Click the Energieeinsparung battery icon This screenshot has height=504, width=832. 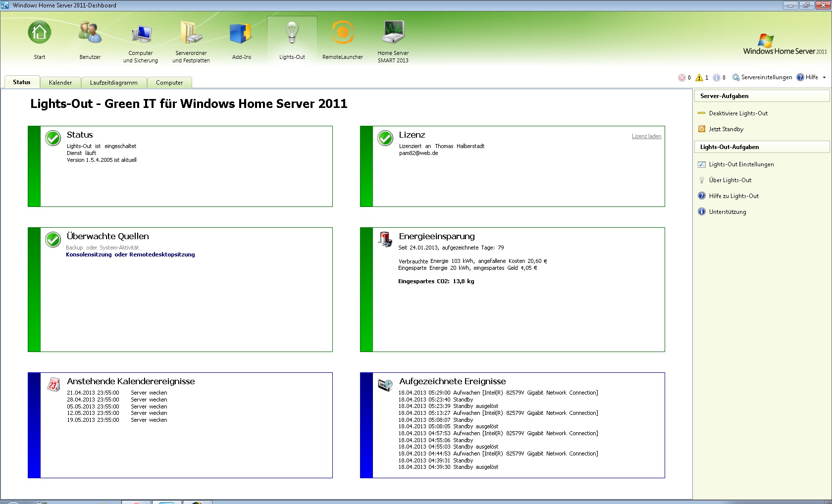[385, 240]
